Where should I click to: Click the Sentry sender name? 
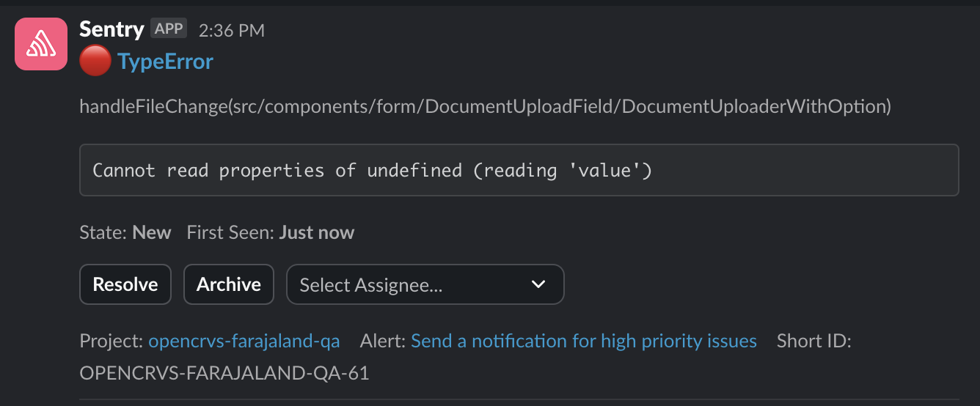pyautogui.click(x=111, y=29)
